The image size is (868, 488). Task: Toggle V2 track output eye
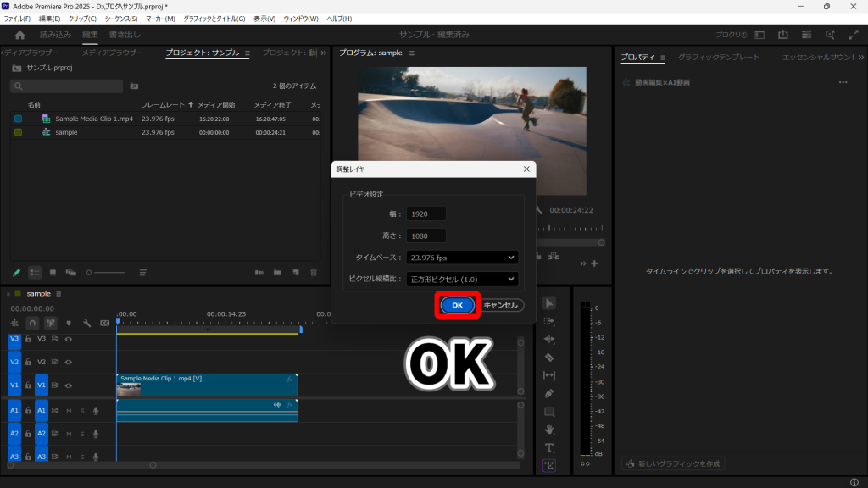(69, 362)
